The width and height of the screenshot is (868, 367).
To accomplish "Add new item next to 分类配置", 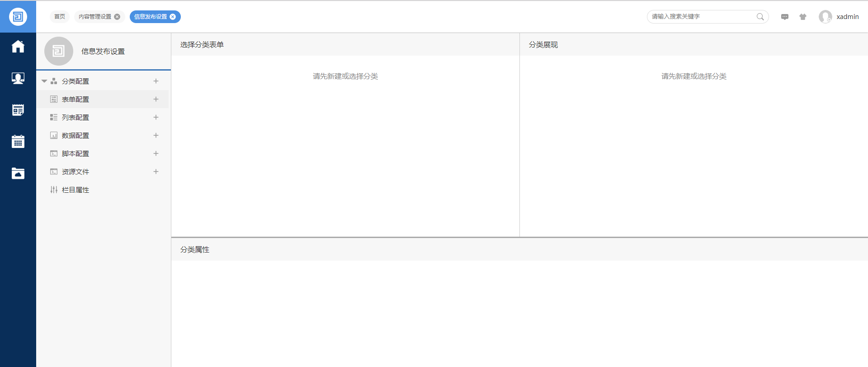I will [156, 81].
